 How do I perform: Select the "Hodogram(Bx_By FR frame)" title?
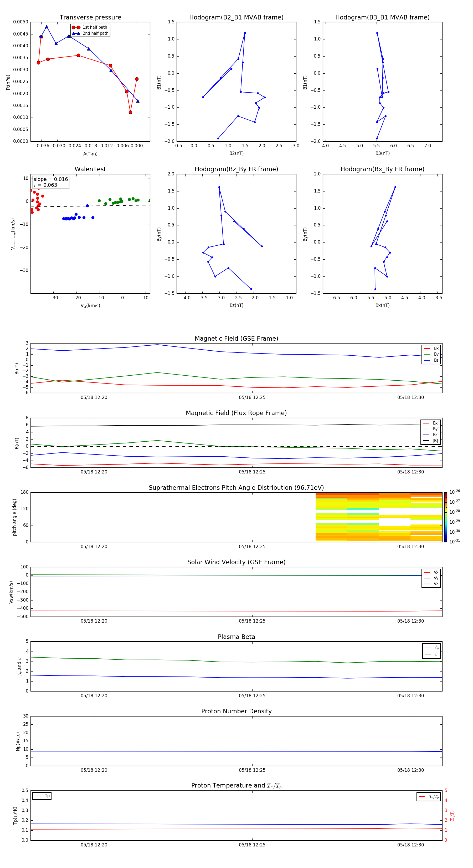(382, 169)
